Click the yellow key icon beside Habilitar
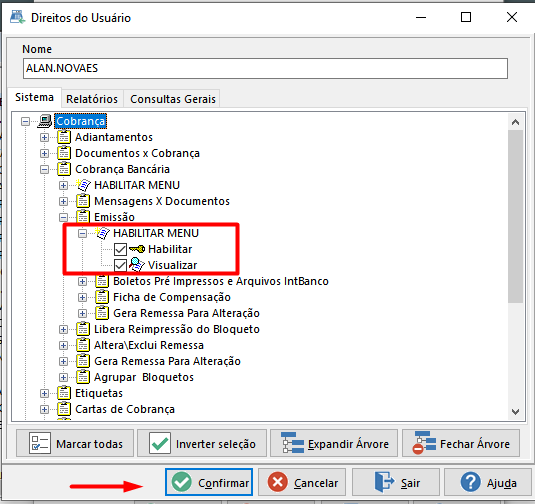Screen dimensions: 535x504 (137, 249)
